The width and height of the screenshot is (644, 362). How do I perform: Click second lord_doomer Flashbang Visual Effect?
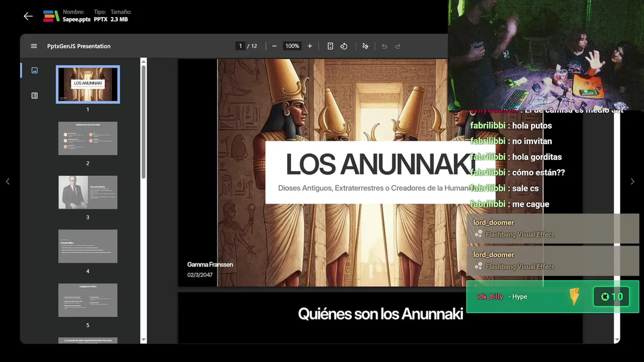pyautogui.click(x=552, y=261)
